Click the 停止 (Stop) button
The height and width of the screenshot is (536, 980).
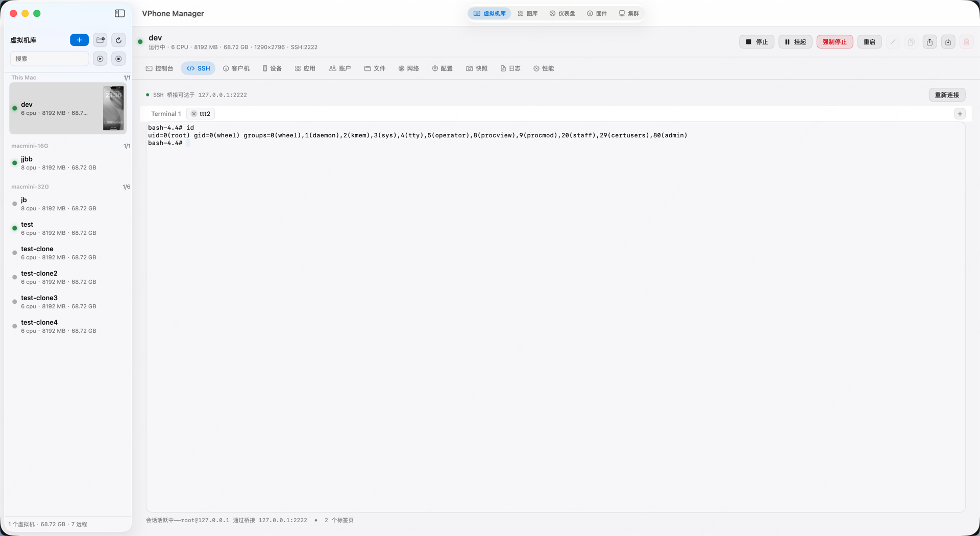tap(756, 42)
